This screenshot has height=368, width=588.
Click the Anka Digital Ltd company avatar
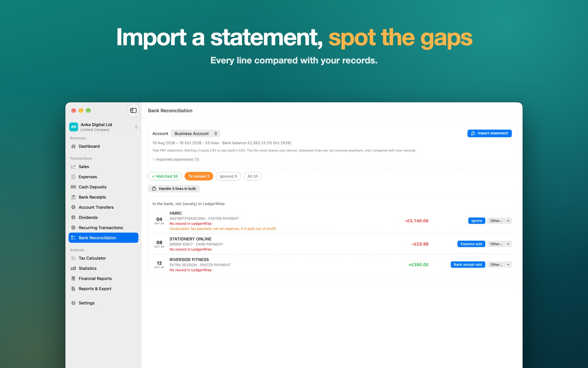pos(73,127)
